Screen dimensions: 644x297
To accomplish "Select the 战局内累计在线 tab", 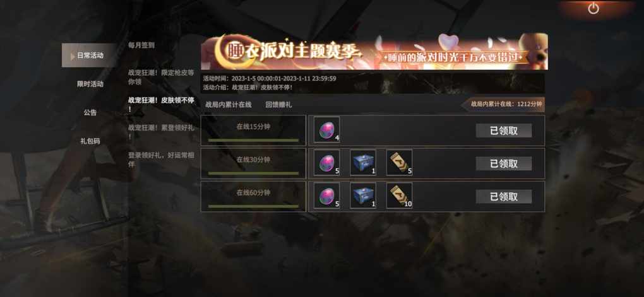I will 229,105.
